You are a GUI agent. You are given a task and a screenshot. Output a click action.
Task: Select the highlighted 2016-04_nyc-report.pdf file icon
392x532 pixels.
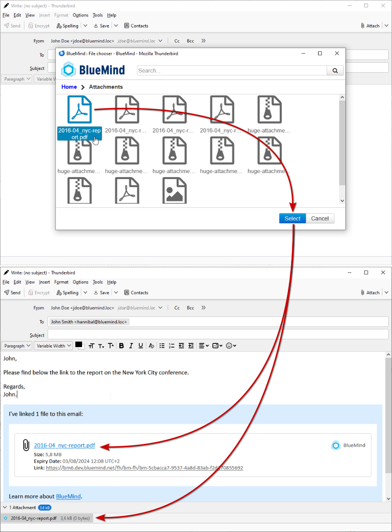pyautogui.click(x=79, y=110)
